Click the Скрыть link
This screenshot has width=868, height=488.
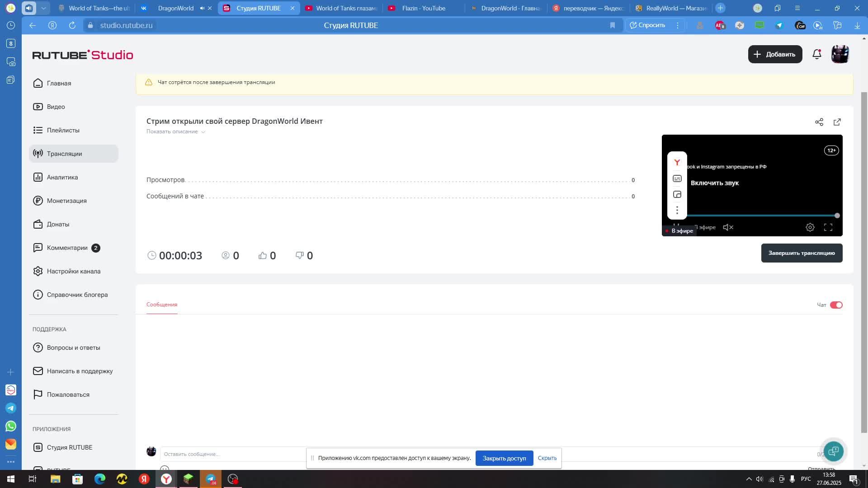coord(547,458)
